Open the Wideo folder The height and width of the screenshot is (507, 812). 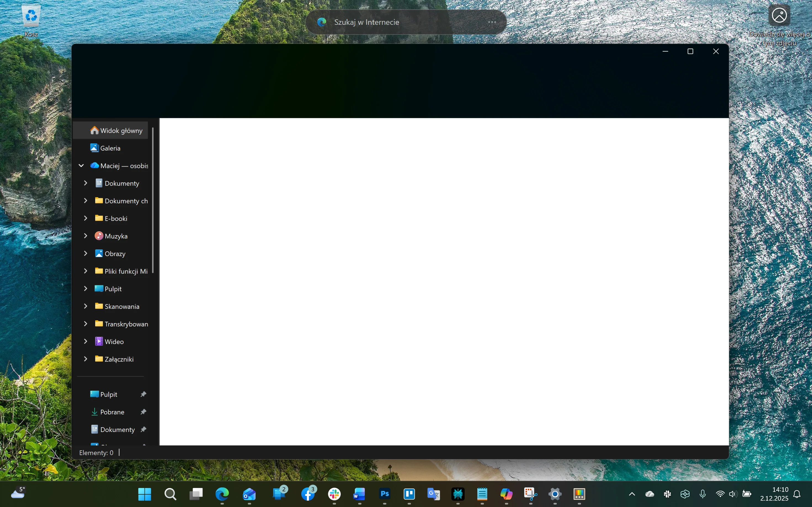coord(114,341)
